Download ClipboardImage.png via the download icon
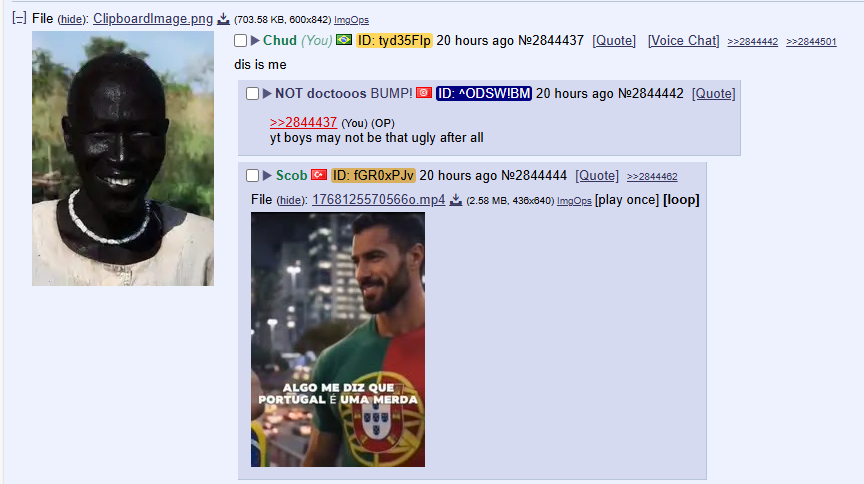 click(x=223, y=19)
